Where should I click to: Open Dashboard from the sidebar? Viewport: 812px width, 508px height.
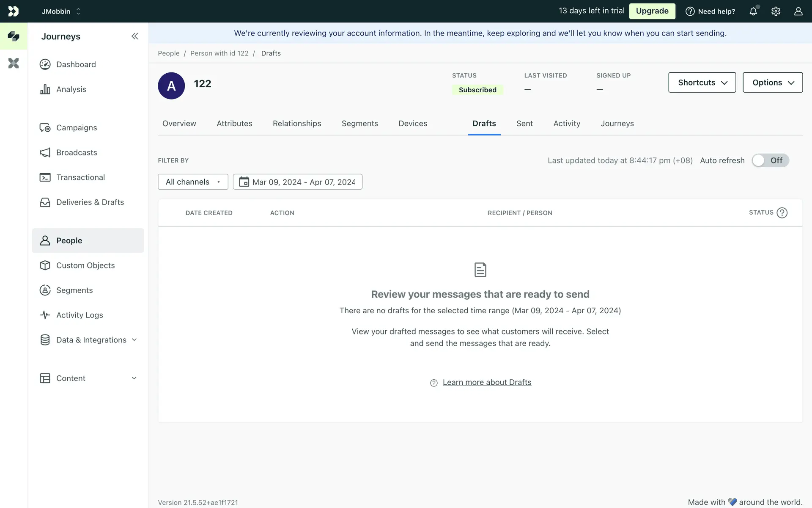click(x=76, y=64)
